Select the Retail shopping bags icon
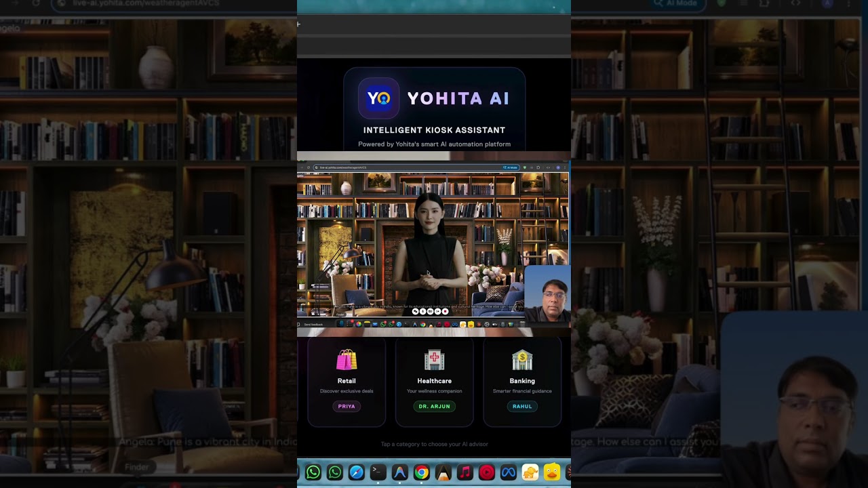The height and width of the screenshot is (488, 868). (x=347, y=360)
